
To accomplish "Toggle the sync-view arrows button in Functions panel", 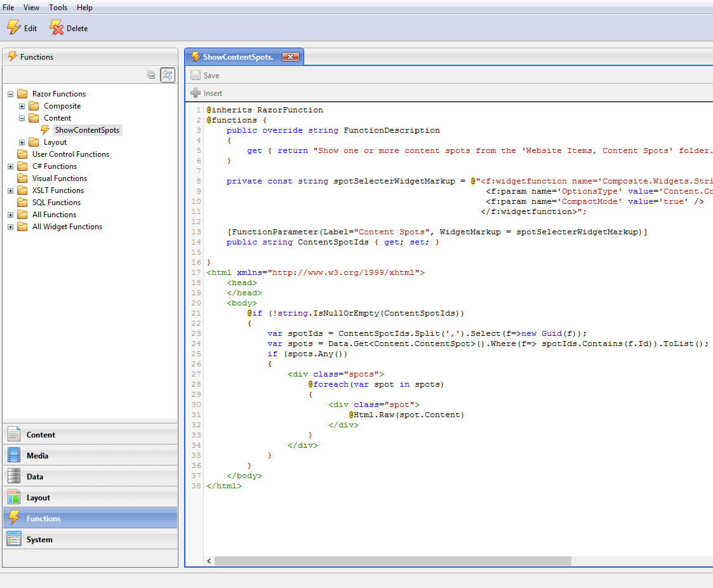I will point(167,74).
